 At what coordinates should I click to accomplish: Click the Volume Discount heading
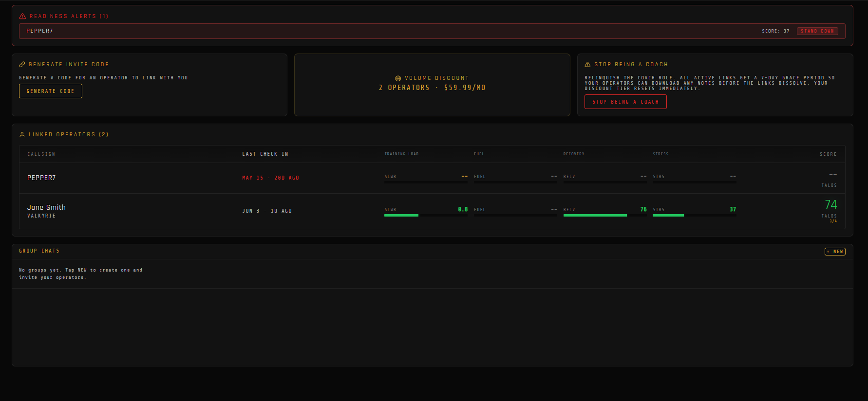pyautogui.click(x=436, y=78)
